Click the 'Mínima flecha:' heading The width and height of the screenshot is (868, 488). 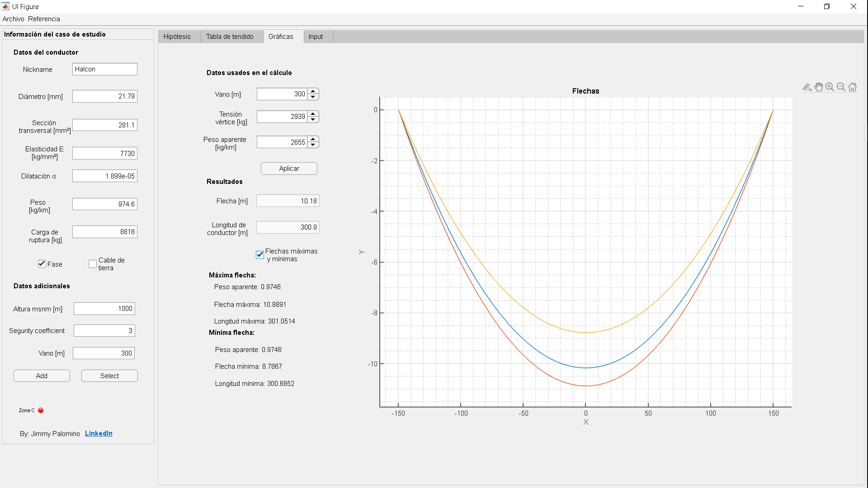(x=231, y=333)
